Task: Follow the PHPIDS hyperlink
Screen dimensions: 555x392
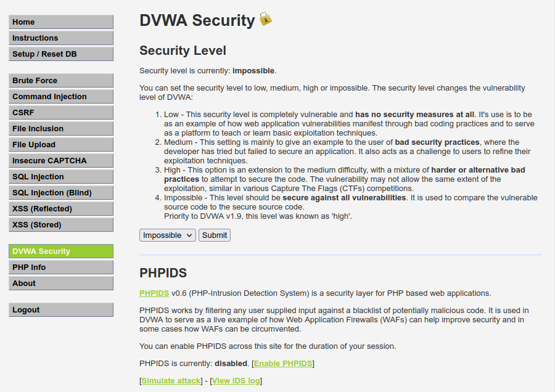Action: (x=154, y=293)
